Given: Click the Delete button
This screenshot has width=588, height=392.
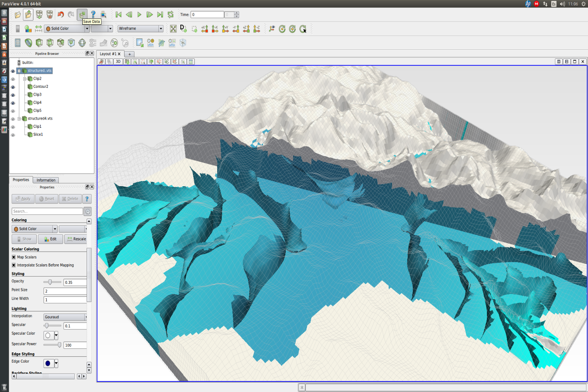Looking at the screenshot, I should (70, 199).
